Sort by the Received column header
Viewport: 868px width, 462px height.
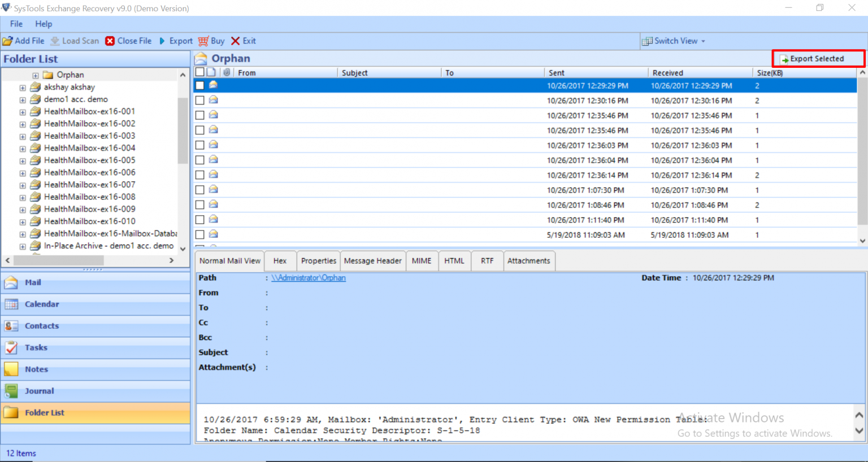pos(700,73)
